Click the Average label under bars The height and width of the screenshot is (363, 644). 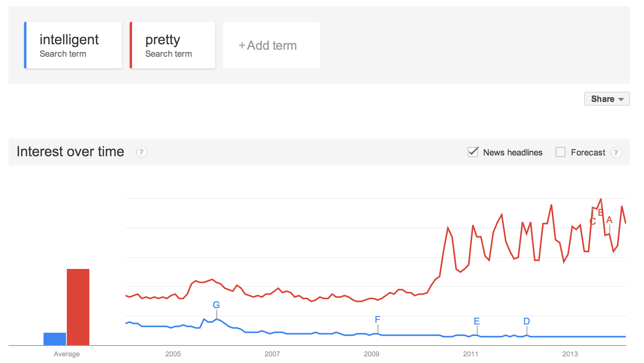(x=67, y=354)
